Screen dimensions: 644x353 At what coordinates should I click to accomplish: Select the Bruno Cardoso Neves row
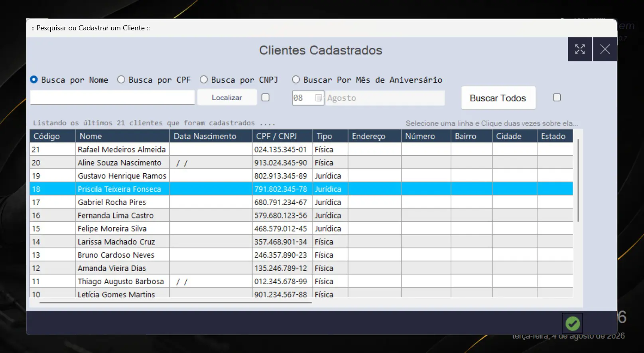301,255
